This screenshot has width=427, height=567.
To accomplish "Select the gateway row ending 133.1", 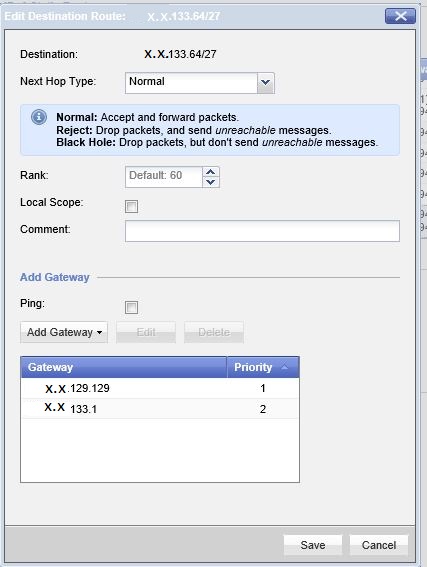I will [x=160, y=409].
